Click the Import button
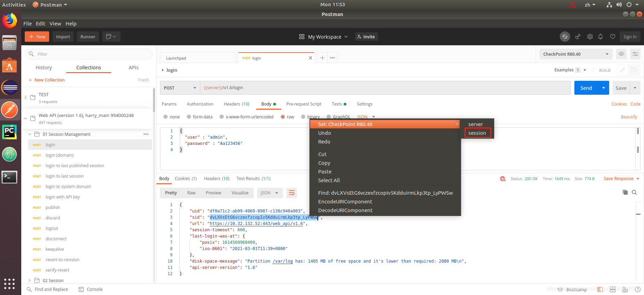 pos(63,37)
